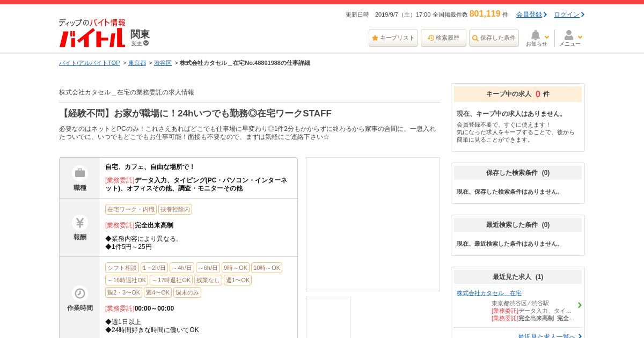Select the 在宅ワーク・内職 tag
The width and height of the screenshot is (644, 338).
pyautogui.click(x=130, y=209)
